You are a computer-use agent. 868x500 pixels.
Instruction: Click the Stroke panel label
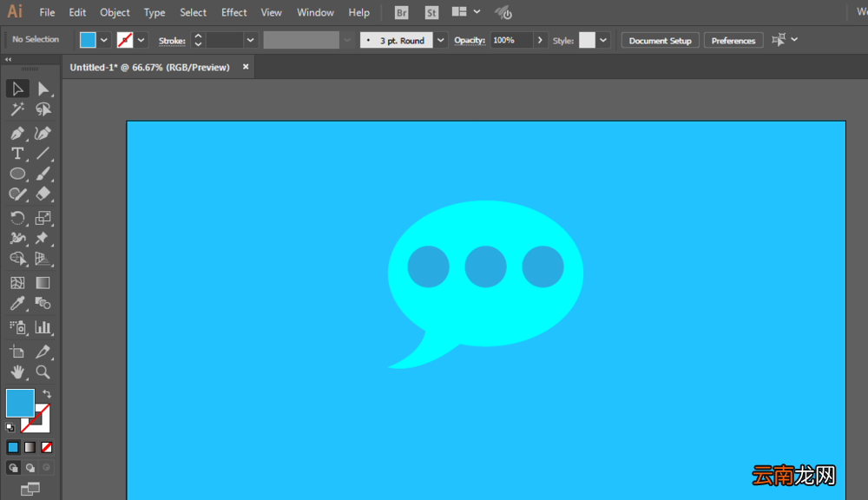tap(172, 41)
